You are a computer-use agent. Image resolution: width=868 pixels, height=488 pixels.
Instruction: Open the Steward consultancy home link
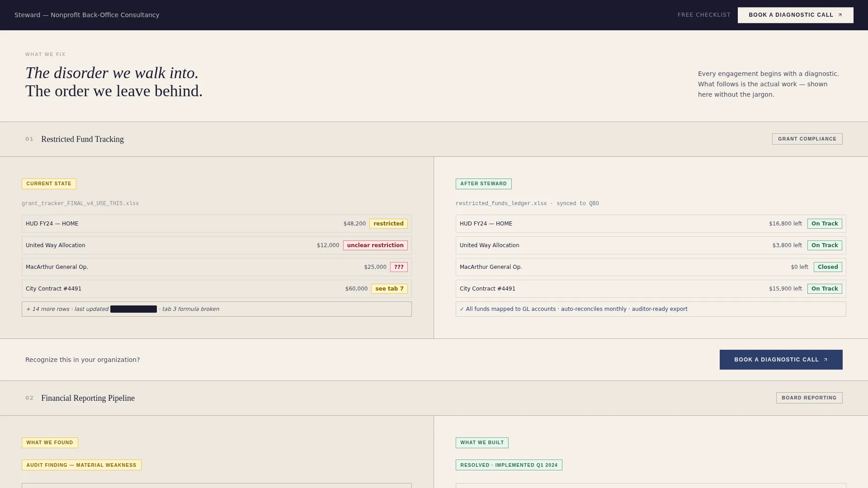click(87, 15)
